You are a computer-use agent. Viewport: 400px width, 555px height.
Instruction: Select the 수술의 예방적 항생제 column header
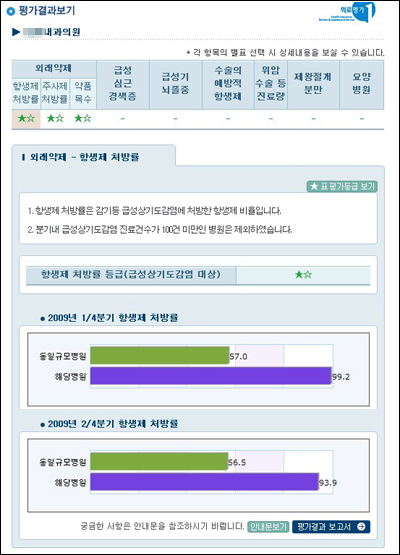228,83
